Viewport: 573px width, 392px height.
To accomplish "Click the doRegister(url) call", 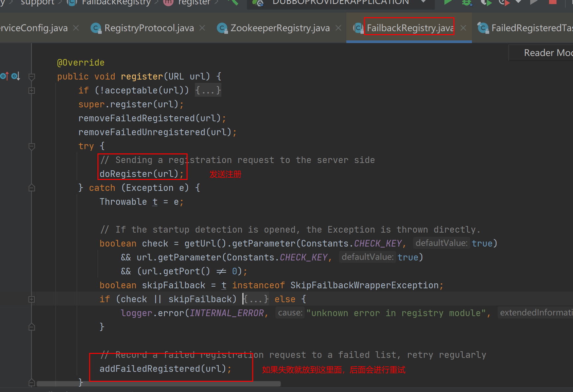I will click(139, 174).
